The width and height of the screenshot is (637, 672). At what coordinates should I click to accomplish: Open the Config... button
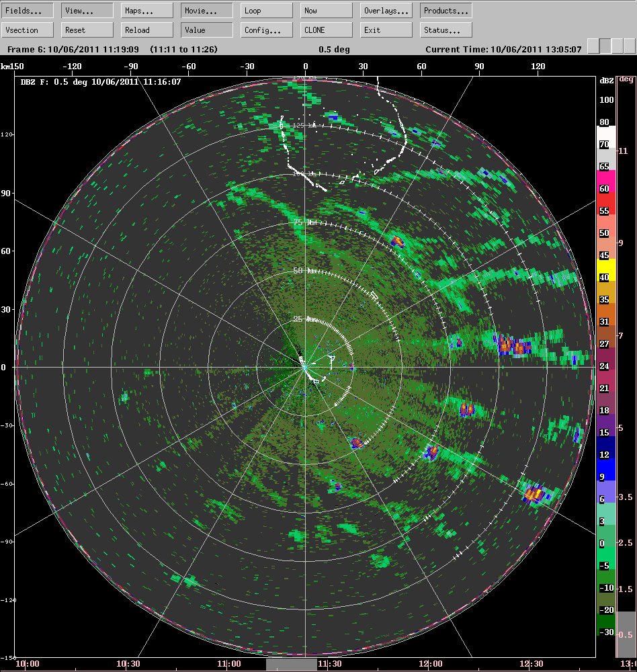click(267, 30)
